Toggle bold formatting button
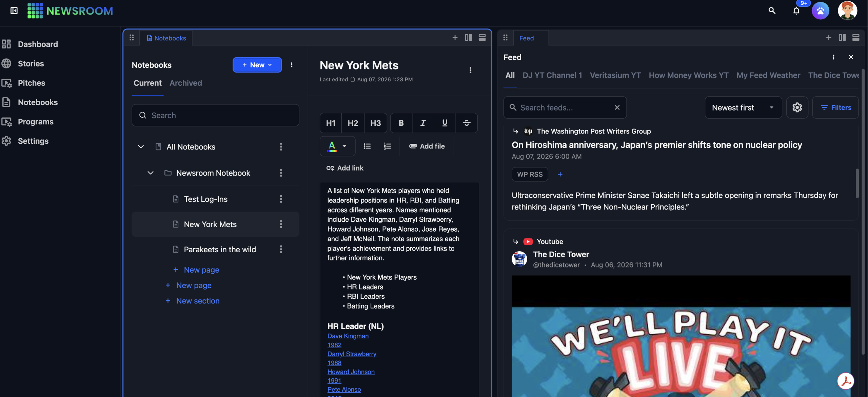This screenshot has height=397, width=868. 401,123
